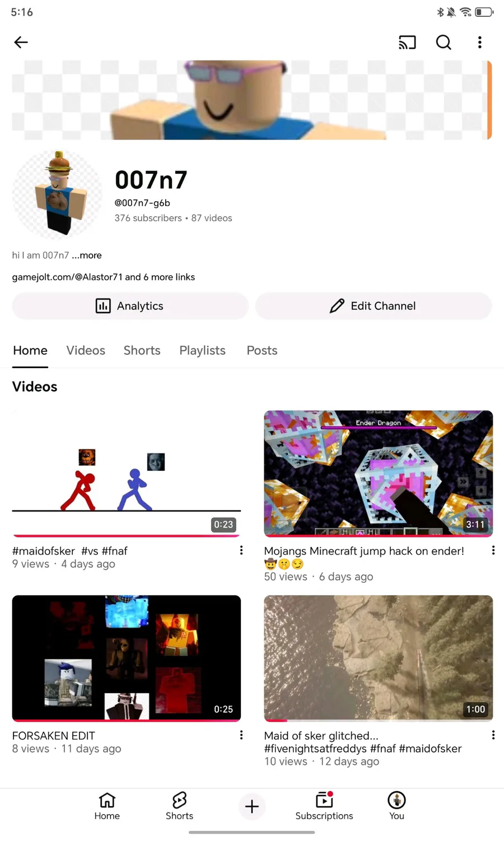Open options menu for FORSAKEN EDIT video
The height and width of the screenshot is (841, 504).
click(x=241, y=735)
